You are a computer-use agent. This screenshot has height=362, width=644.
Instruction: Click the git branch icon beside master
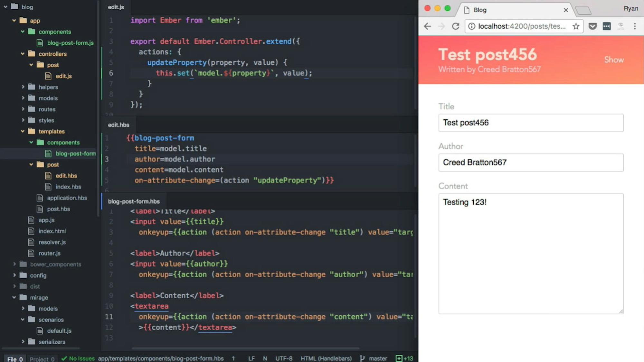coord(363,358)
